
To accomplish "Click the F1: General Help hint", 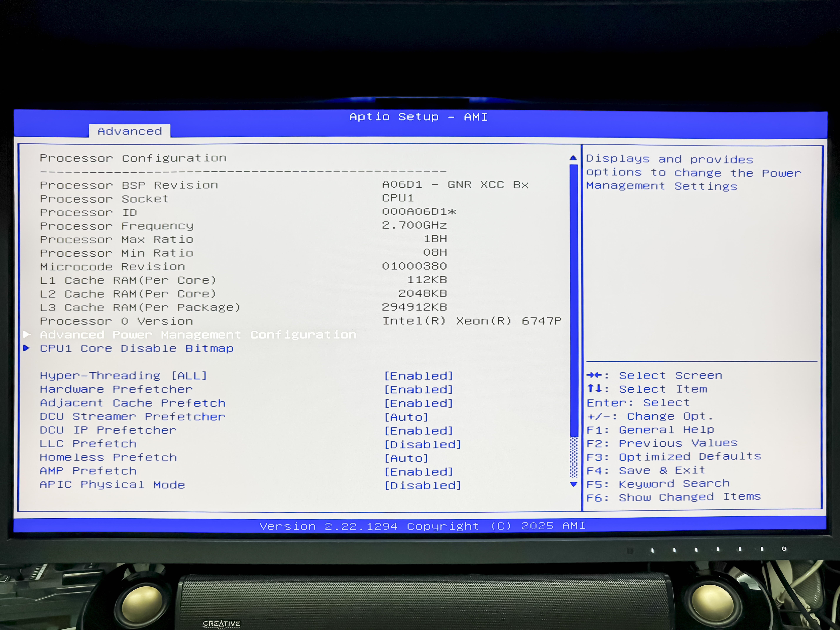I will point(650,430).
